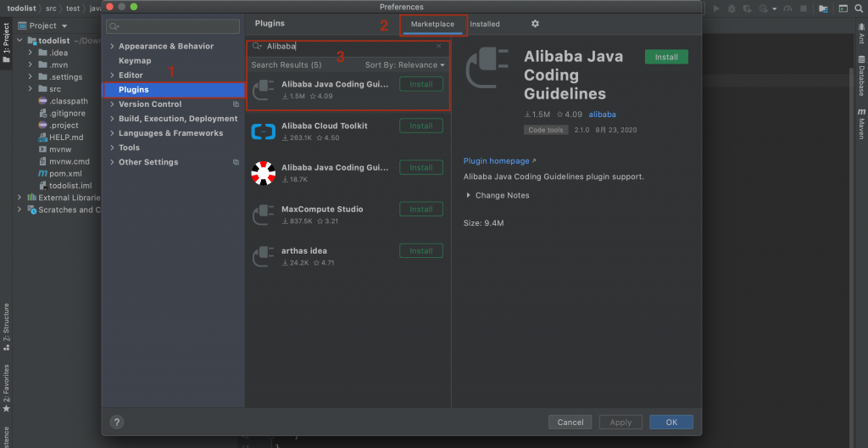The height and width of the screenshot is (448, 868).
Task: Expand the src folder in project tree
Action: 31,89
